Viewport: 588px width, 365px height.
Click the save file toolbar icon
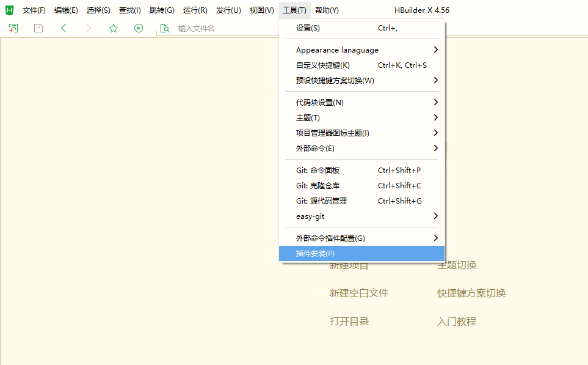click(38, 28)
